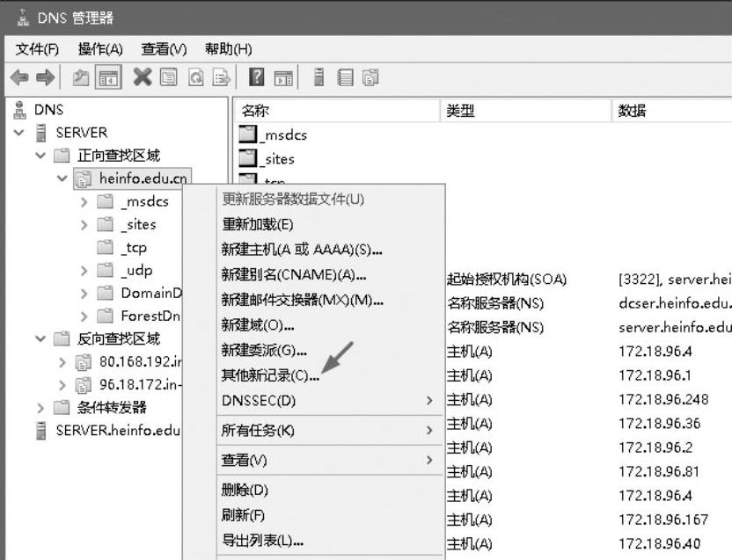Click the _sites folder icon in list pane
The height and width of the screenshot is (560, 732).
[248, 157]
